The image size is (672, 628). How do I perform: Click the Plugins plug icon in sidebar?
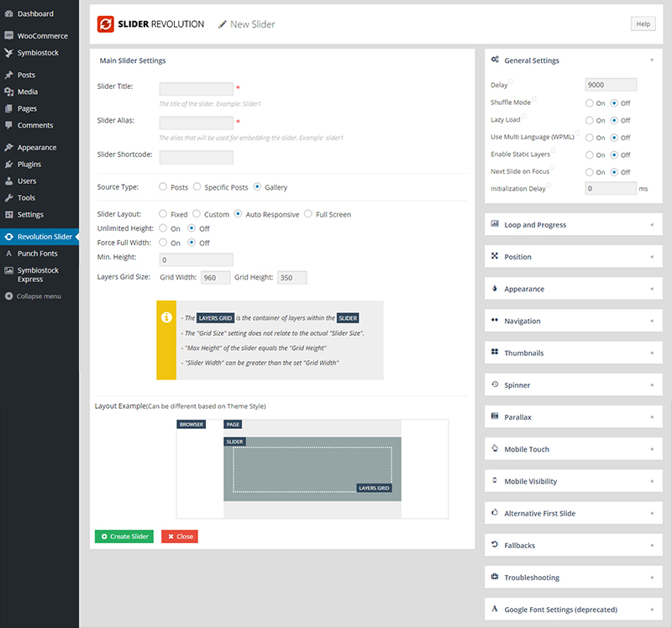pos(8,164)
